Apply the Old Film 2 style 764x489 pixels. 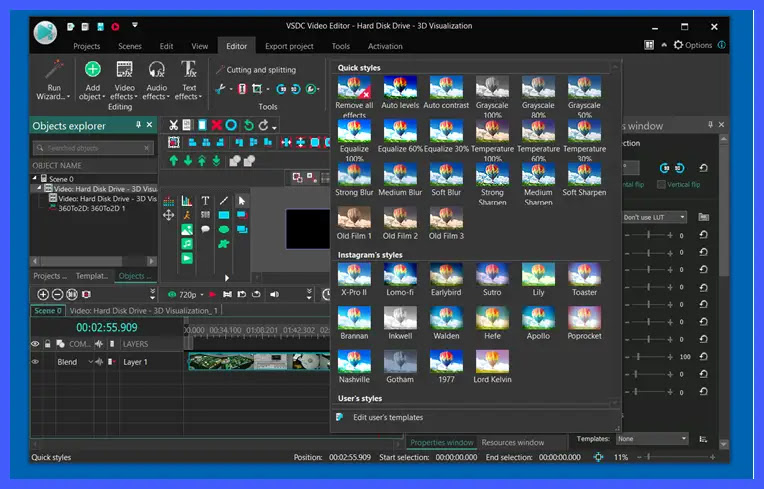click(x=400, y=223)
